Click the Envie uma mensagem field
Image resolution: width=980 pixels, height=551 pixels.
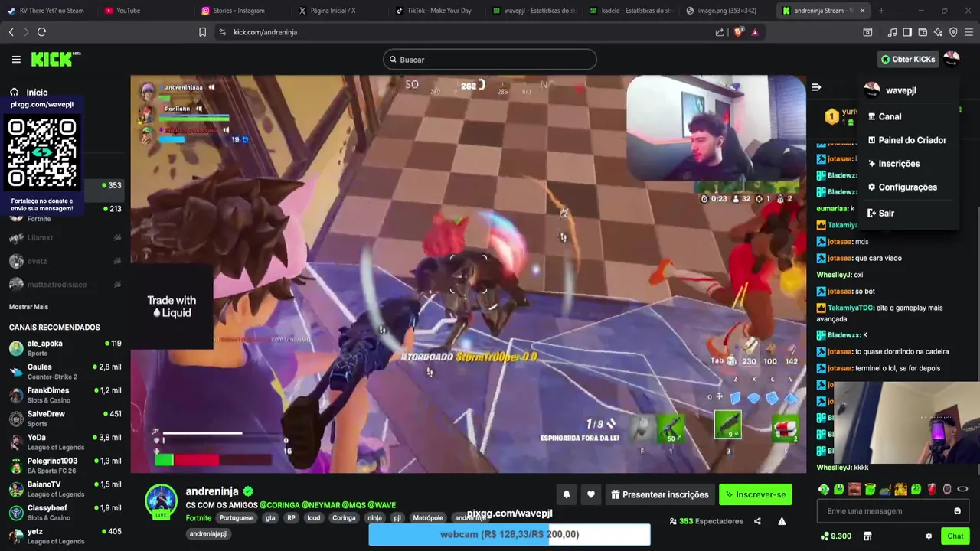point(892,511)
